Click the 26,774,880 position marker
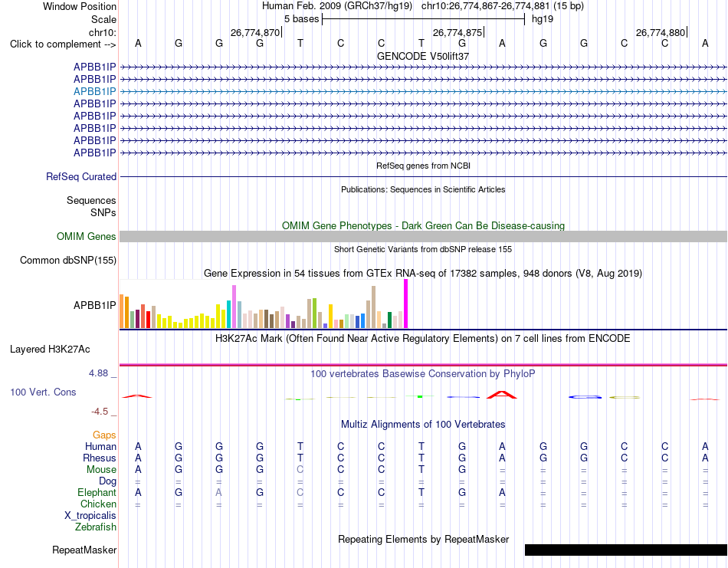Viewport: 728px width, 568px height. click(661, 32)
